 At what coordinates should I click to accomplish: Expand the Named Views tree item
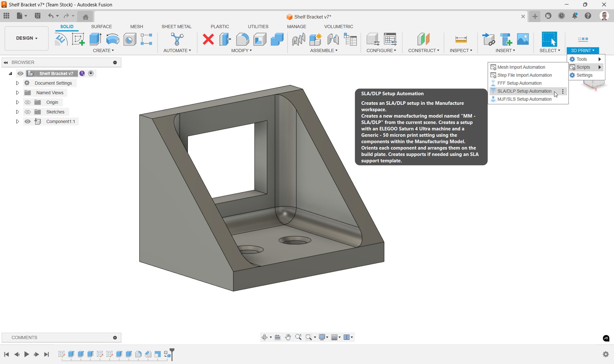pyautogui.click(x=18, y=92)
